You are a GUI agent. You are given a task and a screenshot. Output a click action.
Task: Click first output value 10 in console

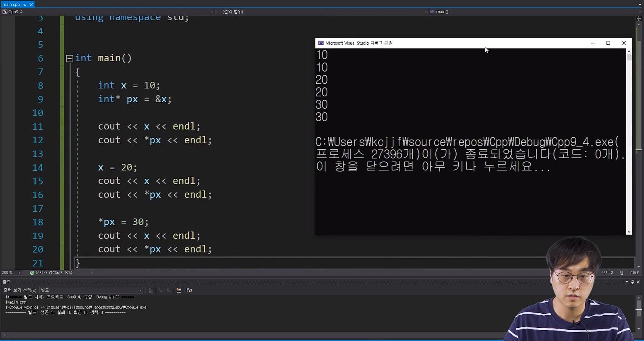tap(322, 55)
